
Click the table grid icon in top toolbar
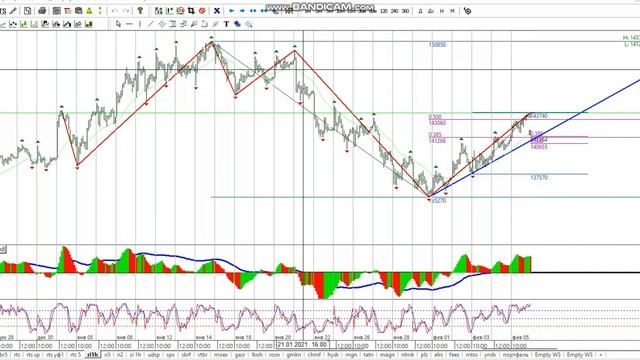point(57,11)
